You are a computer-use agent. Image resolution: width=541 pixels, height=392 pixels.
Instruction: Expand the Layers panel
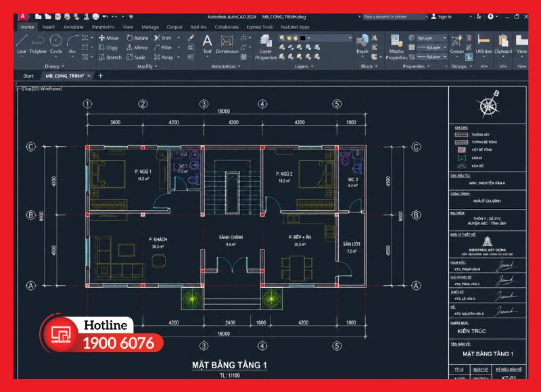[304, 66]
